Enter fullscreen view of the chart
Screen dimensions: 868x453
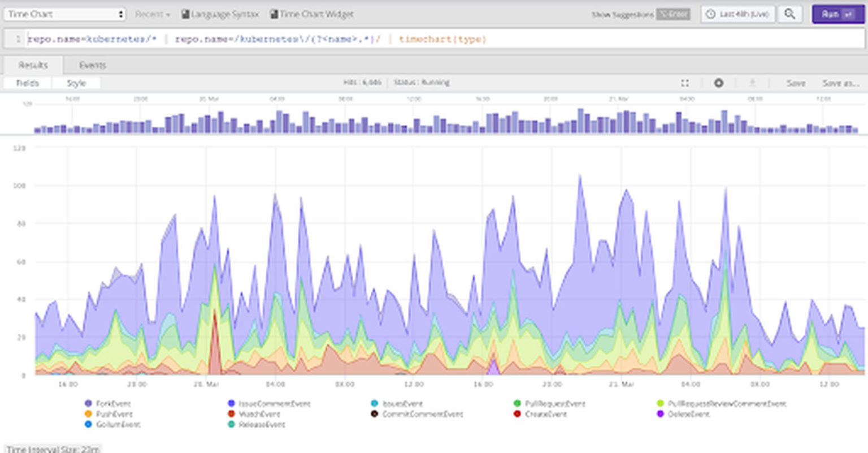685,83
